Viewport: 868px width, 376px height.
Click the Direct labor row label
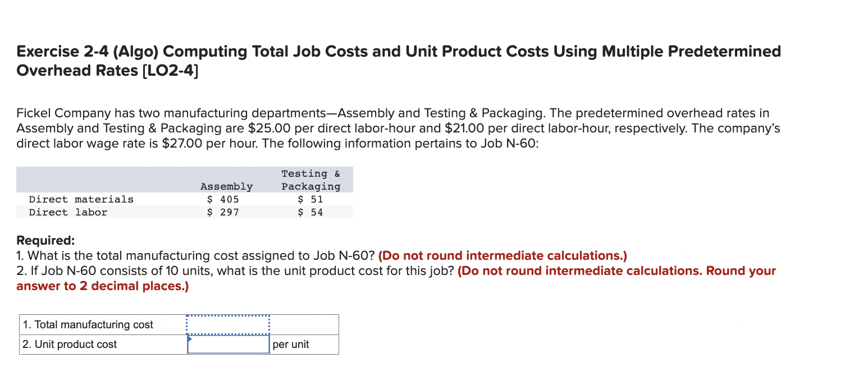pos(67,212)
